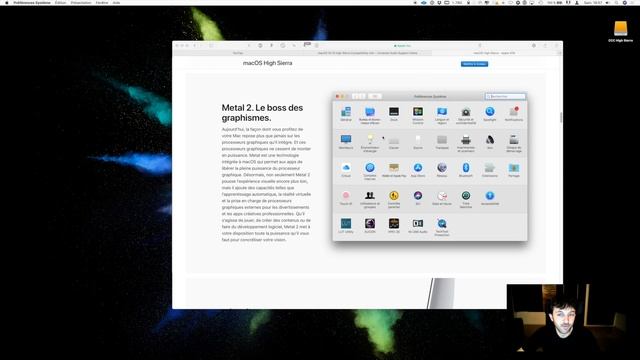Open the Présentation menu
The width and height of the screenshot is (640, 360).
pyautogui.click(x=81, y=2)
